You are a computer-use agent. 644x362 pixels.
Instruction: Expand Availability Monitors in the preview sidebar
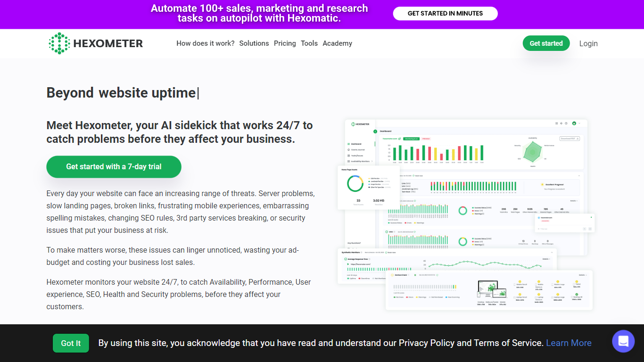coord(372,161)
